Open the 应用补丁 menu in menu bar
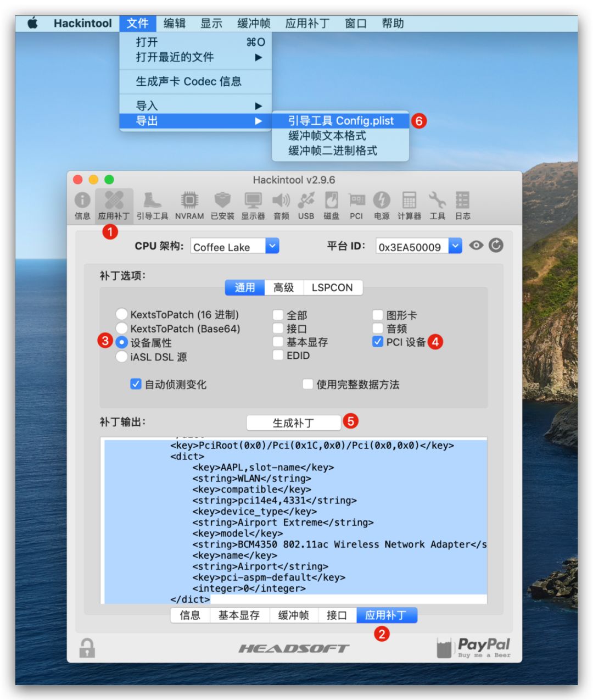 [307, 23]
